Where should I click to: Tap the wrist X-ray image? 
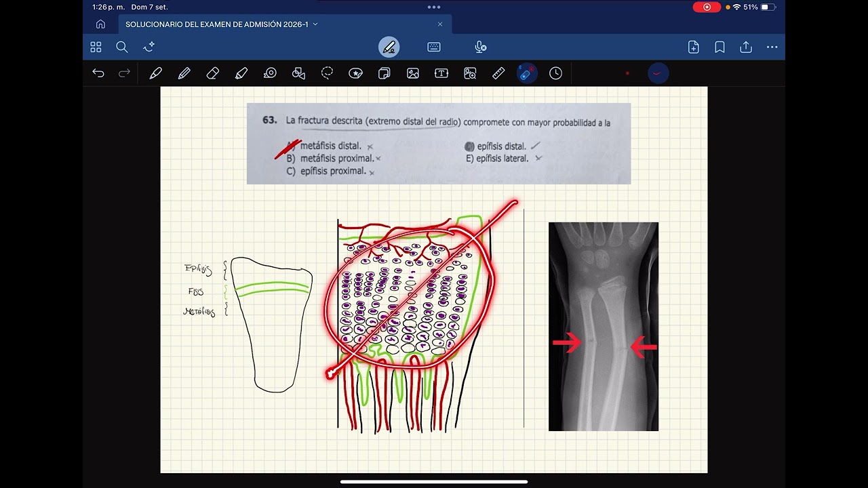coord(604,327)
